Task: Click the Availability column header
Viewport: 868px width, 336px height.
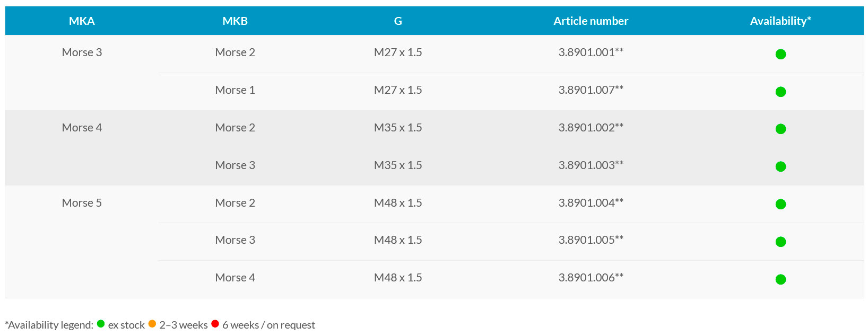Action: 780,21
